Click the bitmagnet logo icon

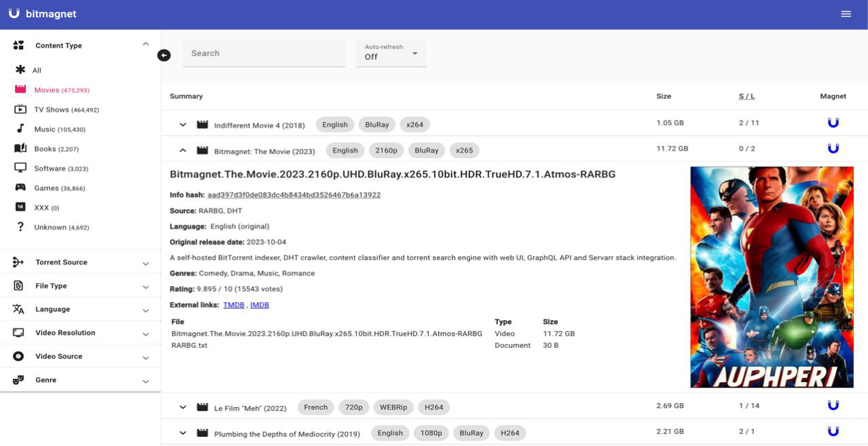[14, 14]
